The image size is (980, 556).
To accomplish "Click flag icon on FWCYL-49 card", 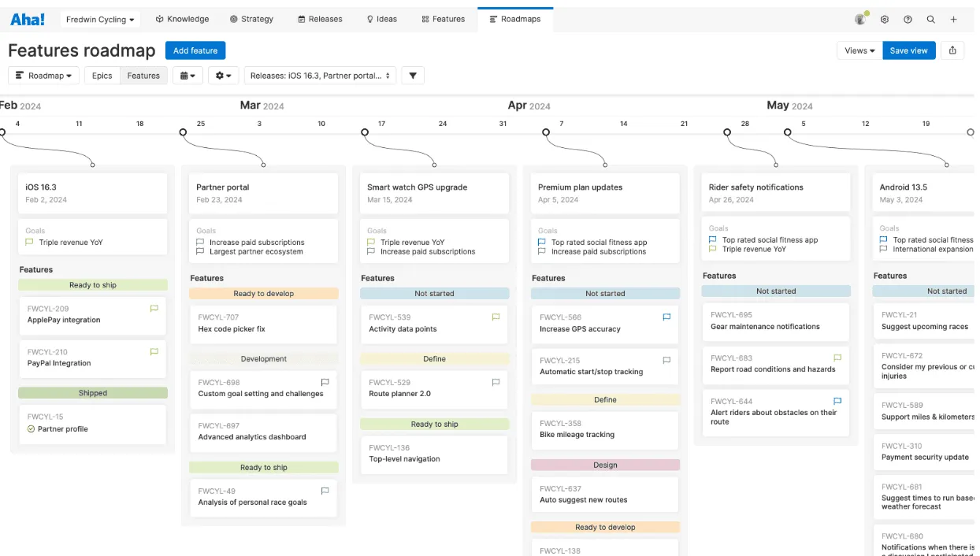I will coord(325,491).
